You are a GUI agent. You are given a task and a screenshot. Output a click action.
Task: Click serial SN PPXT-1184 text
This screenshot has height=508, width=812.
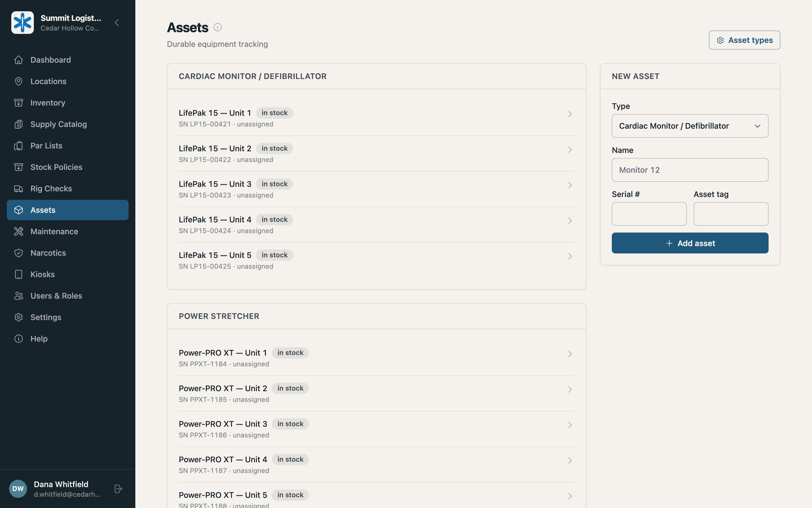coord(203,364)
